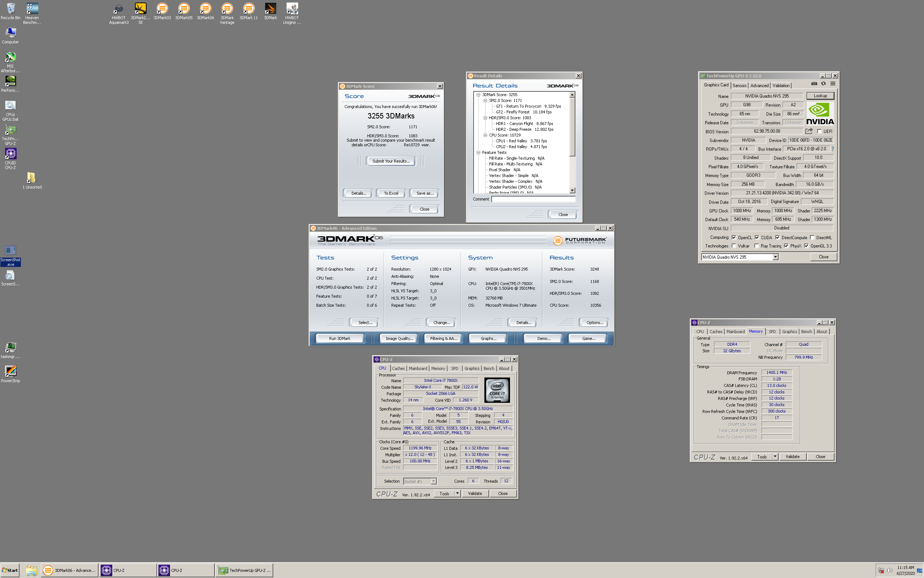This screenshot has width=924, height=578.
Task: Toggle the Ray Tracing checkbox
Action: click(757, 246)
